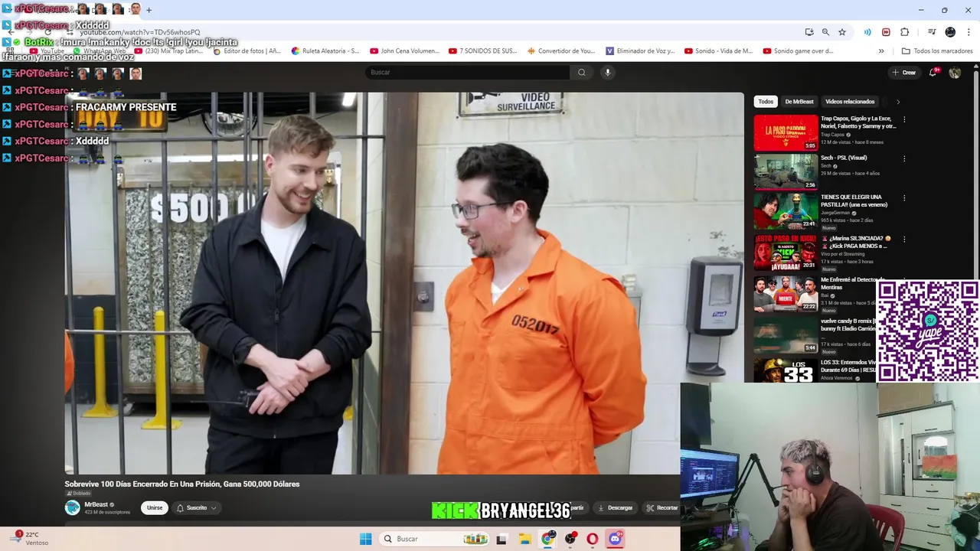
Task: Select the Todos filter chip
Action: [x=766, y=102]
